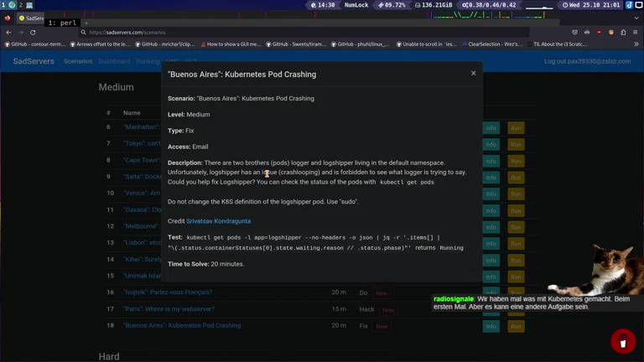Click the red trash can overlay icon

(622, 341)
